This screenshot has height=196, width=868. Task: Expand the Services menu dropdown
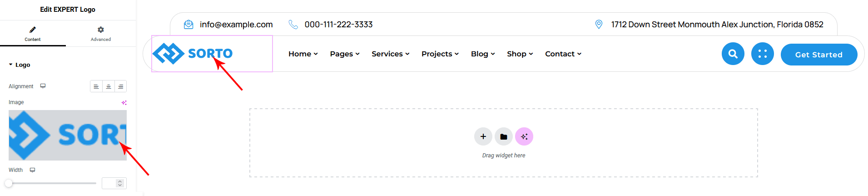pos(390,54)
